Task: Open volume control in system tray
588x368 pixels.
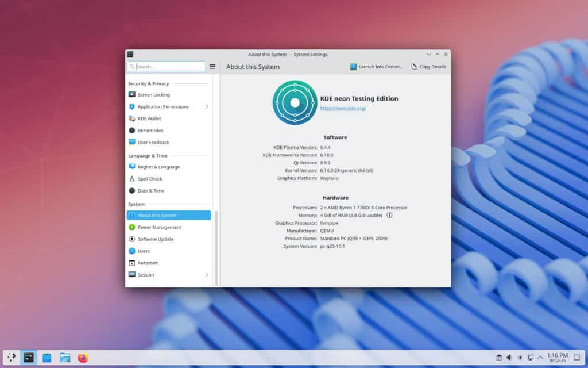Action: point(509,358)
